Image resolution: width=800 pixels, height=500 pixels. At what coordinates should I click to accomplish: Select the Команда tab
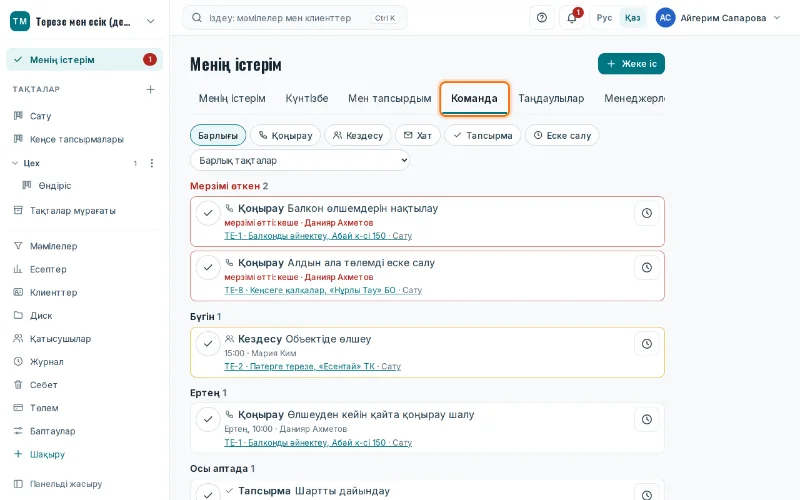[474, 98]
